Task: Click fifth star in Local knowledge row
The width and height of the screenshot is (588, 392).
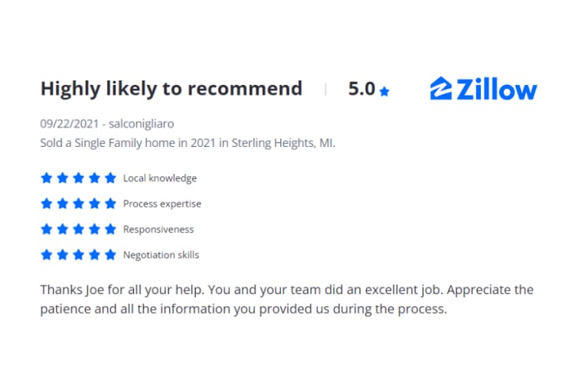Action: point(110,178)
